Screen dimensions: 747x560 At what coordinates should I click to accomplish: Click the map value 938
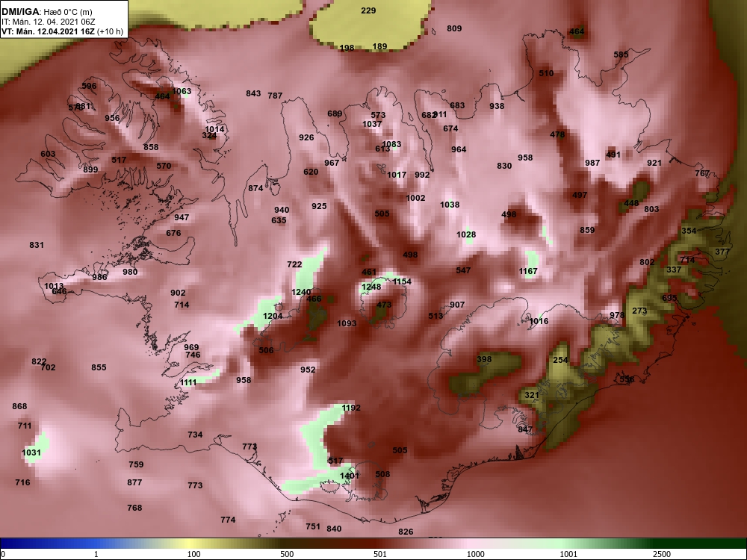497,106
